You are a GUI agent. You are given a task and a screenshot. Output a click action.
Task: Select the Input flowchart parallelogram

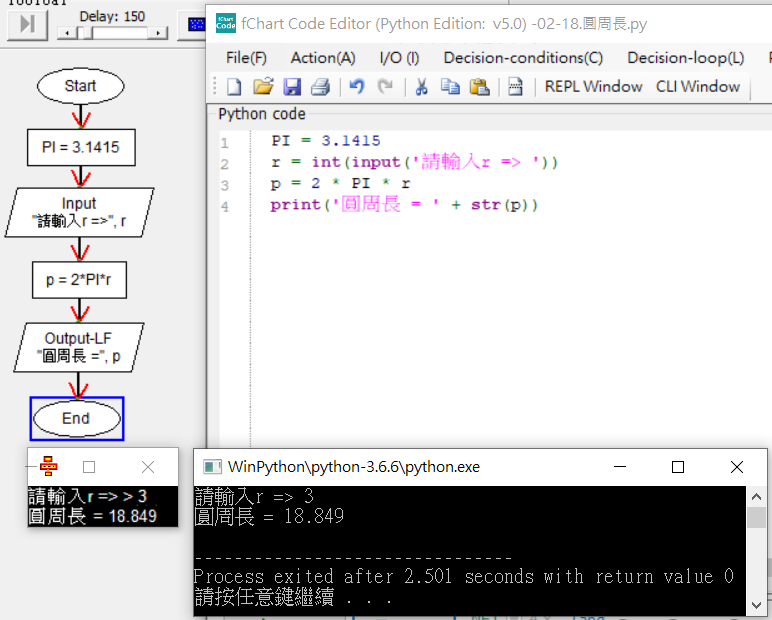point(80,212)
